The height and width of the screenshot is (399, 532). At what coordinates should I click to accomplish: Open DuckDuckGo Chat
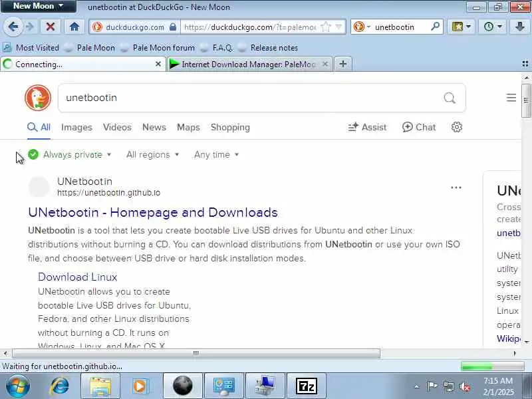click(419, 127)
